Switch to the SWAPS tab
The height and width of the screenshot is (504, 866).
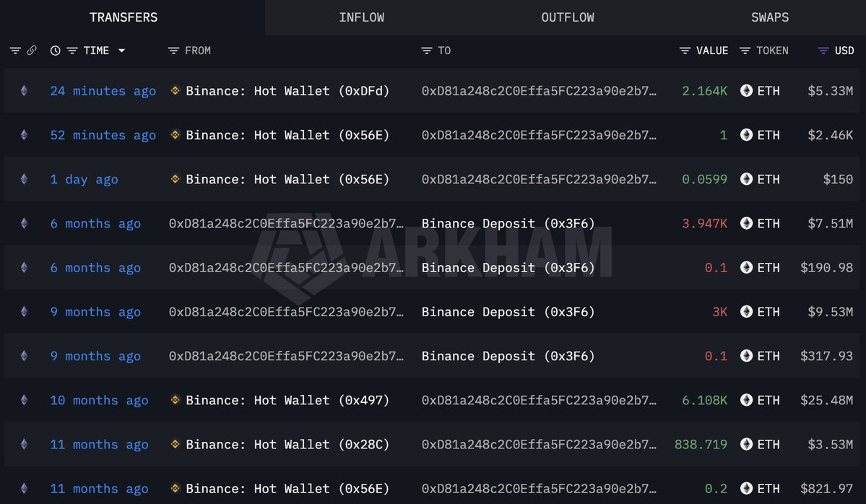click(x=770, y=17)
